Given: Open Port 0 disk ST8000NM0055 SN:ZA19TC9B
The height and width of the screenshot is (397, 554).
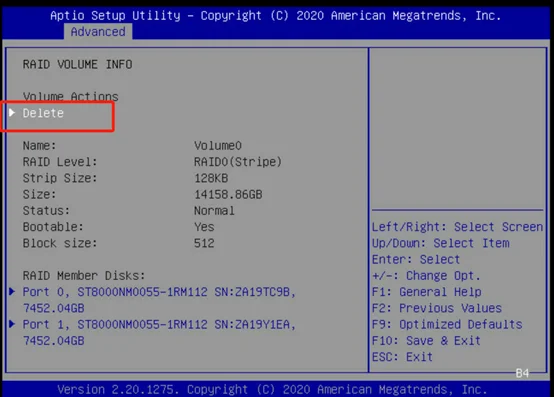Looking at the screenshot, I should click(159, 300).
